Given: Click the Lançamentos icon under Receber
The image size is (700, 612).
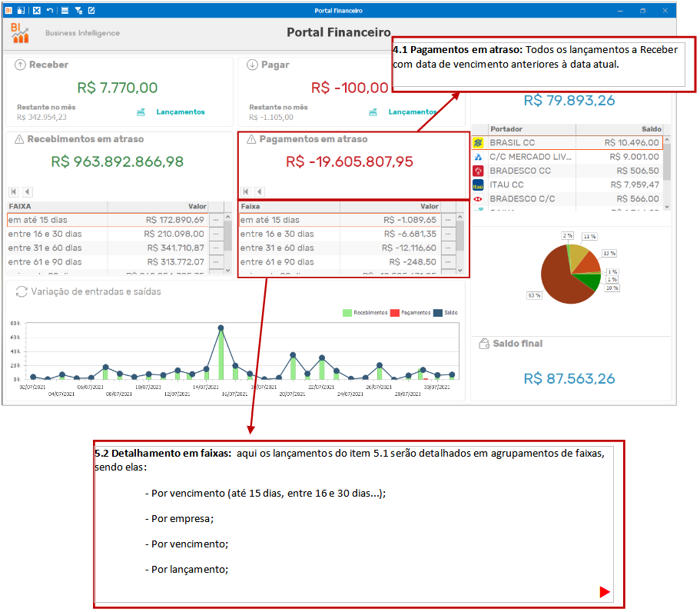Looking at the screenshot, I should point(141,112).
